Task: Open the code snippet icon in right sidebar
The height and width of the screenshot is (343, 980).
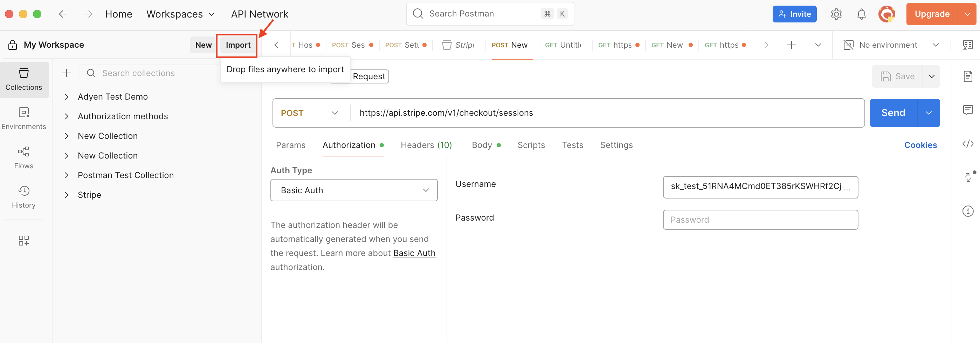Action: (968, 144)
